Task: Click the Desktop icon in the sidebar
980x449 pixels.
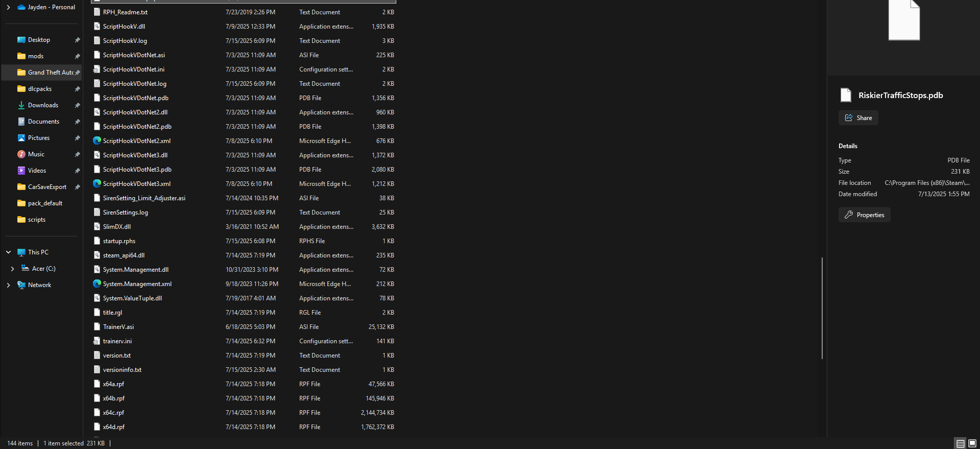Action: (21, 40)
